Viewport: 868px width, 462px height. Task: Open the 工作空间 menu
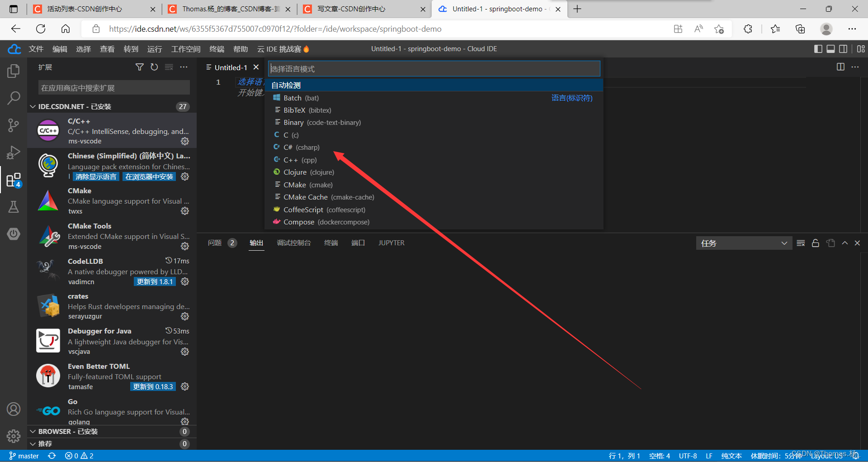[186, 49]
